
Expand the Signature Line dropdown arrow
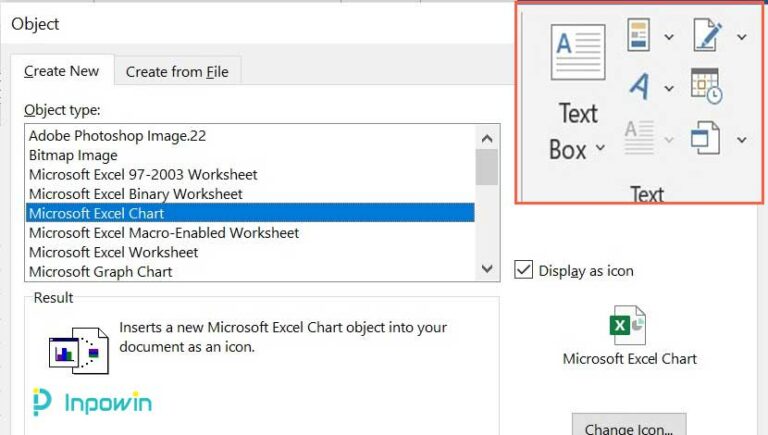(x=742, y=37)
